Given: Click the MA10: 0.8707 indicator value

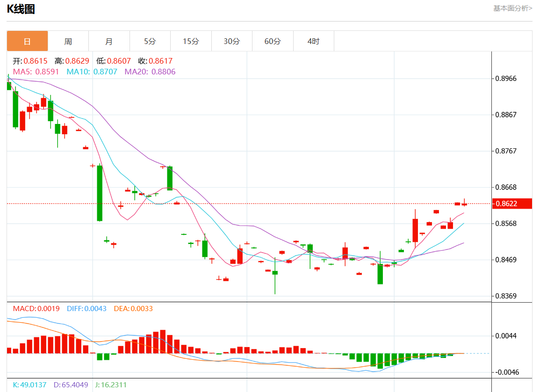Looking at the screenshot, I should click(x=92, y=72).
